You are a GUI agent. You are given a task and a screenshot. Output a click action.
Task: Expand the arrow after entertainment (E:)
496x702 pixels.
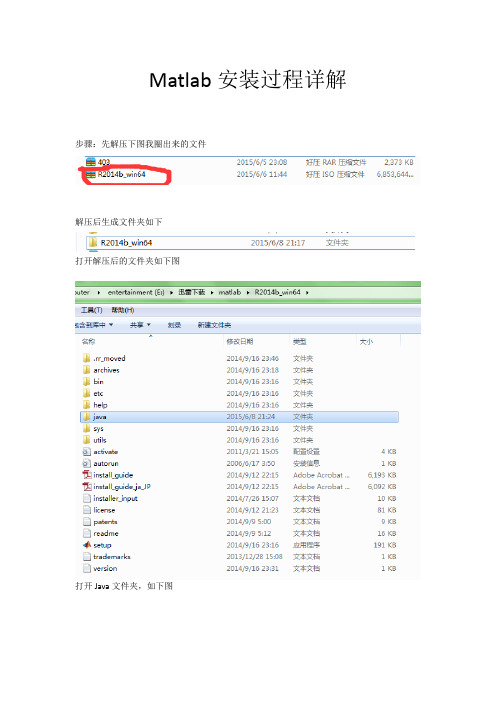pyautogui.click(x=171, y=293)
